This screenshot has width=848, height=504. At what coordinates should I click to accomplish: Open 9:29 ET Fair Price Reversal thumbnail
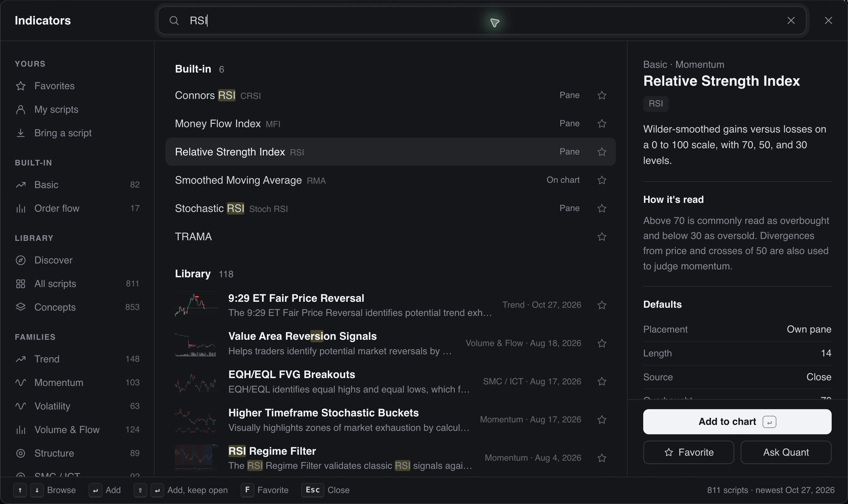coord(197,305)
